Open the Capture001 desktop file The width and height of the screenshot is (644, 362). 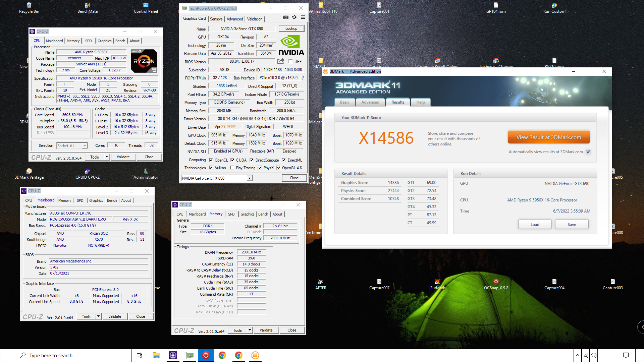tap(379, 7)
